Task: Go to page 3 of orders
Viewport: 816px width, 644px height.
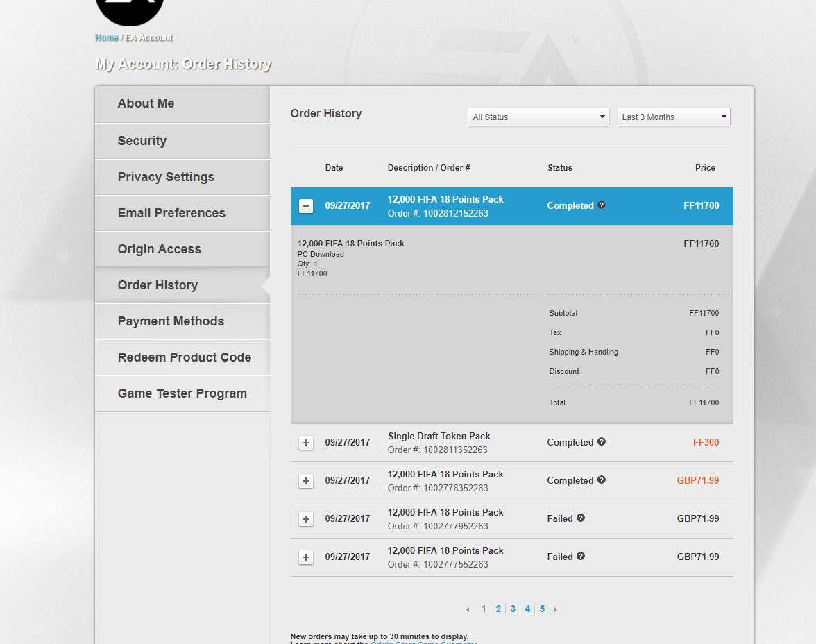Action: point(513,609)
